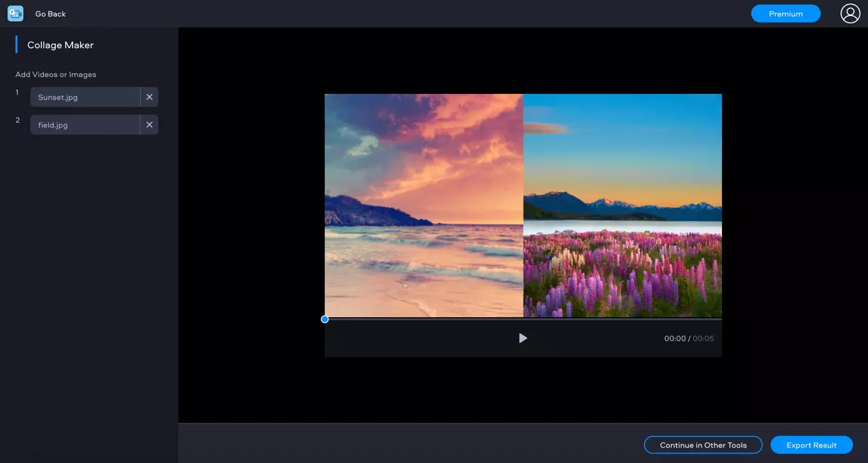Click the number 1 beside Sunset.jpg
The height and width of the screenshot is (463, 868).
coord(17,93)
